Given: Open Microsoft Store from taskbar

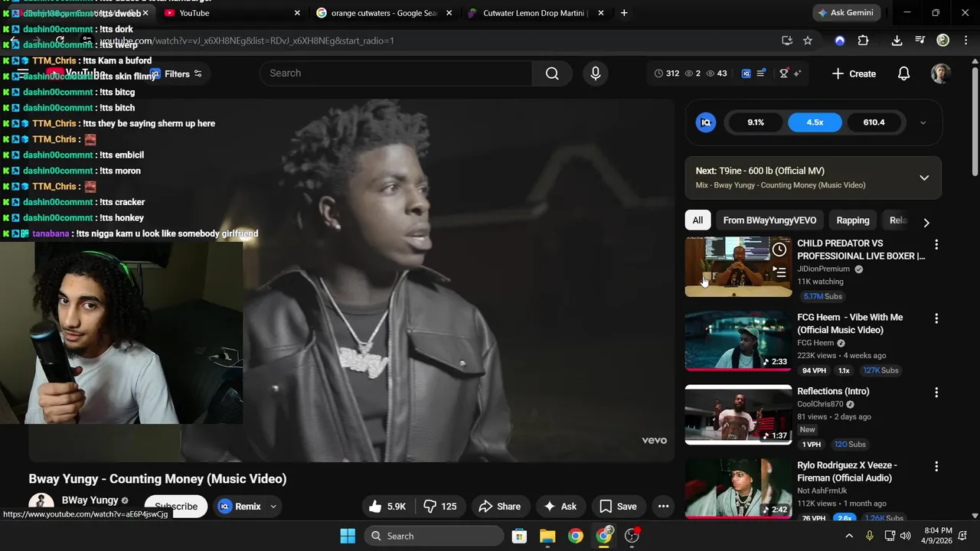Looking at the screenshot, I should [x=519, y=536].
